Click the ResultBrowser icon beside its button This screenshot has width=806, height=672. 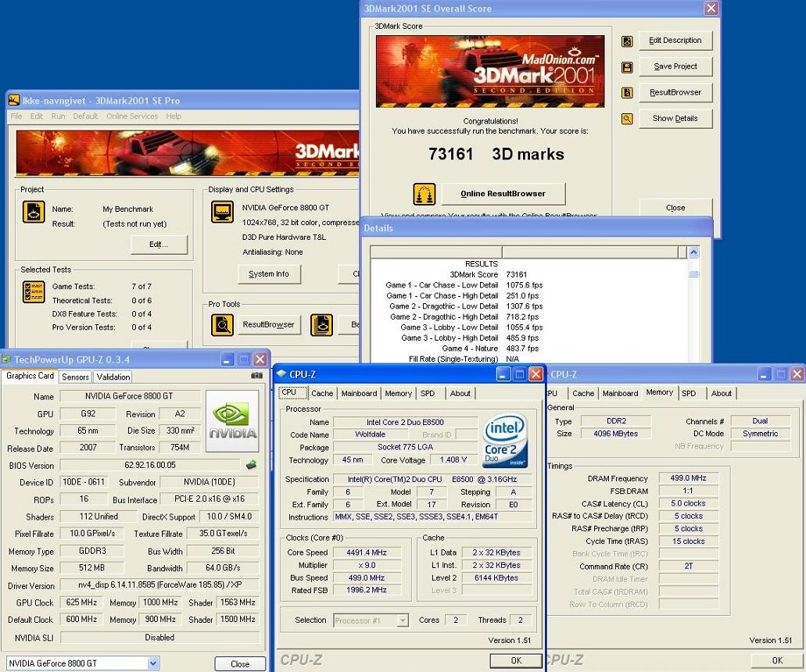627,93
